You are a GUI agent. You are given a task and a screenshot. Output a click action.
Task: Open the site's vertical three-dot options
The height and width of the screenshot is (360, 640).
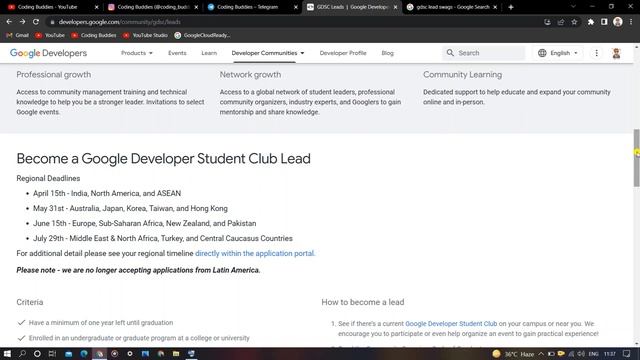[596, 53]
